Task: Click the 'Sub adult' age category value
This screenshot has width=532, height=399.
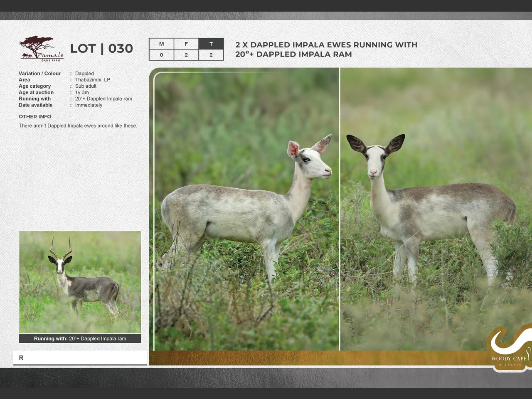Action: pos(86,86)
